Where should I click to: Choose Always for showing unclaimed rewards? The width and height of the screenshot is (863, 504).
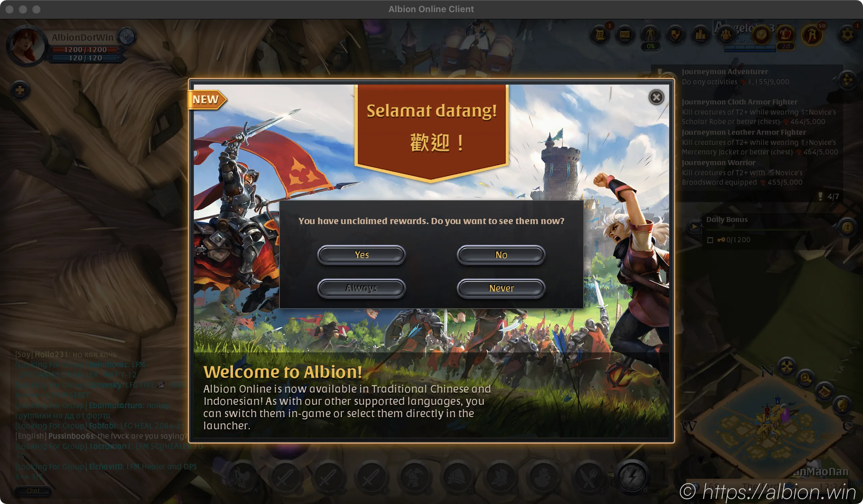point(362,288)
